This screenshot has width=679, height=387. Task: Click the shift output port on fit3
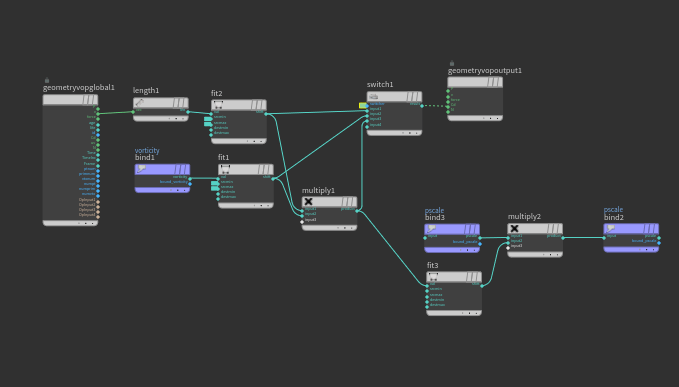pyautogui.click(x=482, y=286)
